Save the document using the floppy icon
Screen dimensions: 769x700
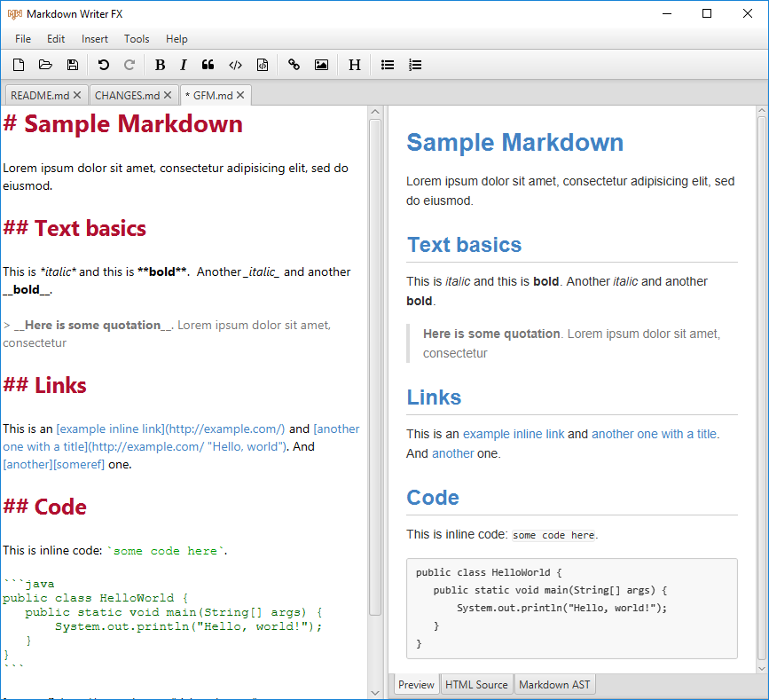tap(73, 65)
